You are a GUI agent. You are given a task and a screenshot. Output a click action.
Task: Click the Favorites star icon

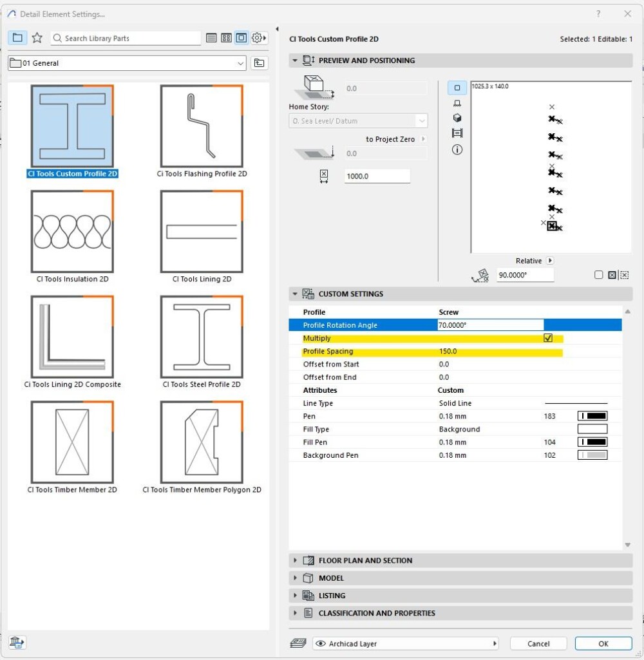(37, 38)
